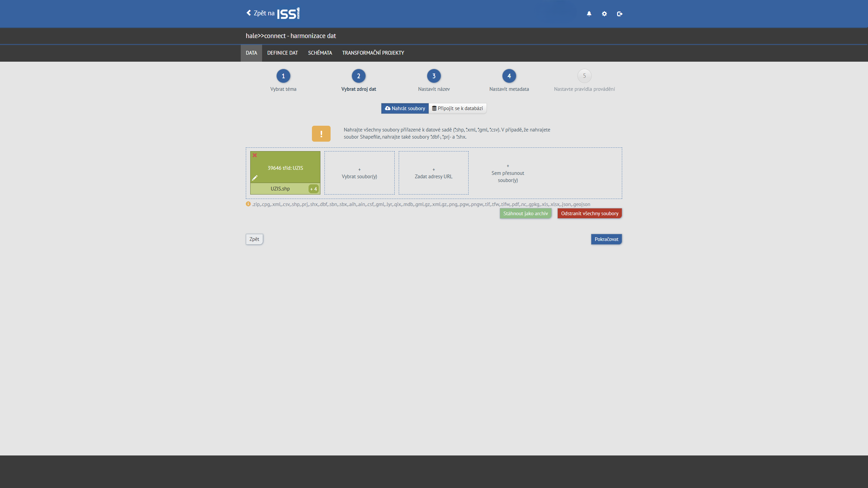This screenshot has height=488, width=868.
Task: Click the logout icon in header
Action: click(x=619, y=14)
